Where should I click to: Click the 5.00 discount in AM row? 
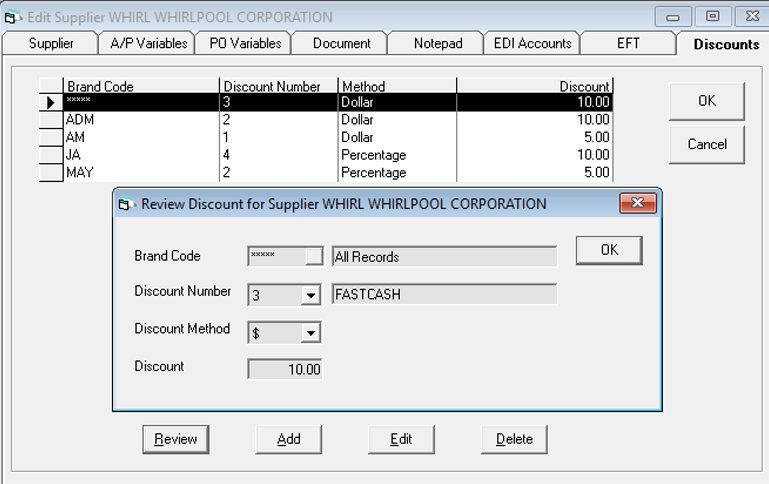(x=535, y=137)
